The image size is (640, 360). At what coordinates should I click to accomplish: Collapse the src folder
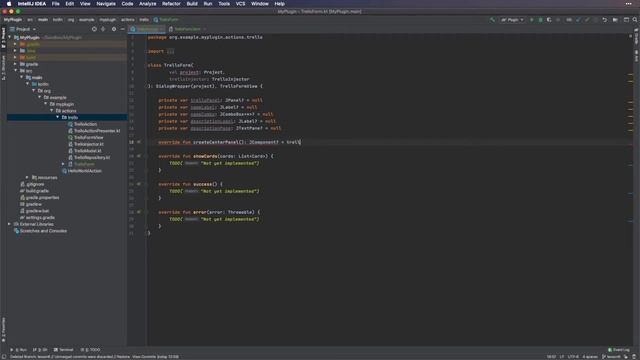(16, 71)
